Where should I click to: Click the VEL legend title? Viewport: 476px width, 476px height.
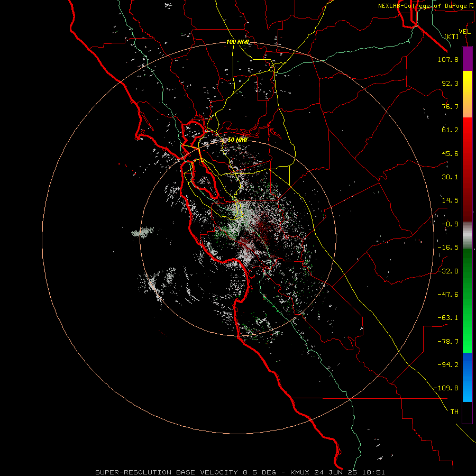464,32
